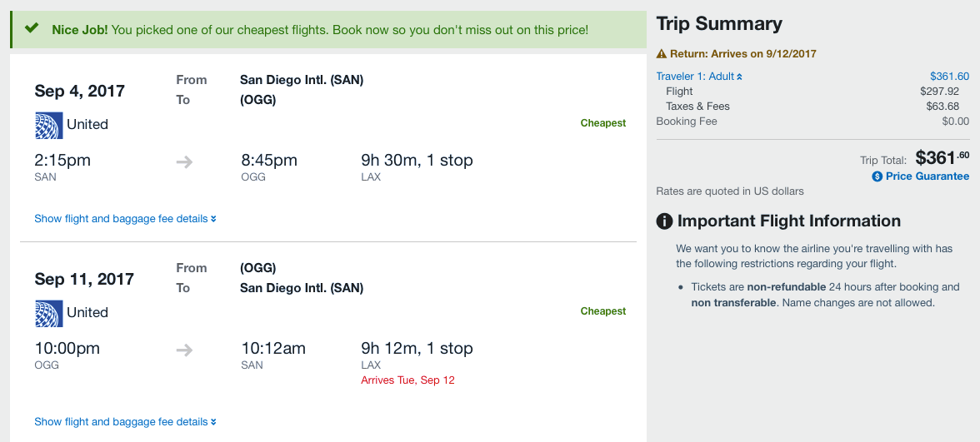The image size is (980, 442).
Task: Expand Sep 11 flight and baggage fee details
Action: pyautogui.click(x=125, y=422)
